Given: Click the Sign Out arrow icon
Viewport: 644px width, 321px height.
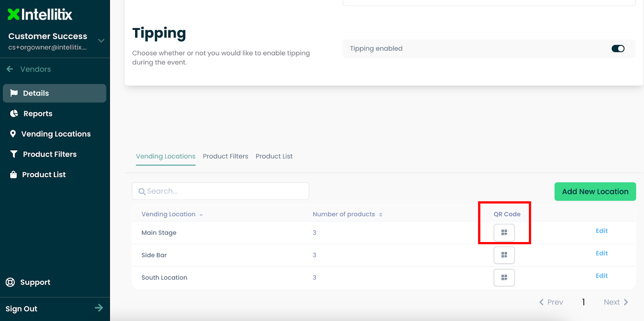Looking at the screenshot, I should click(99, 308).
